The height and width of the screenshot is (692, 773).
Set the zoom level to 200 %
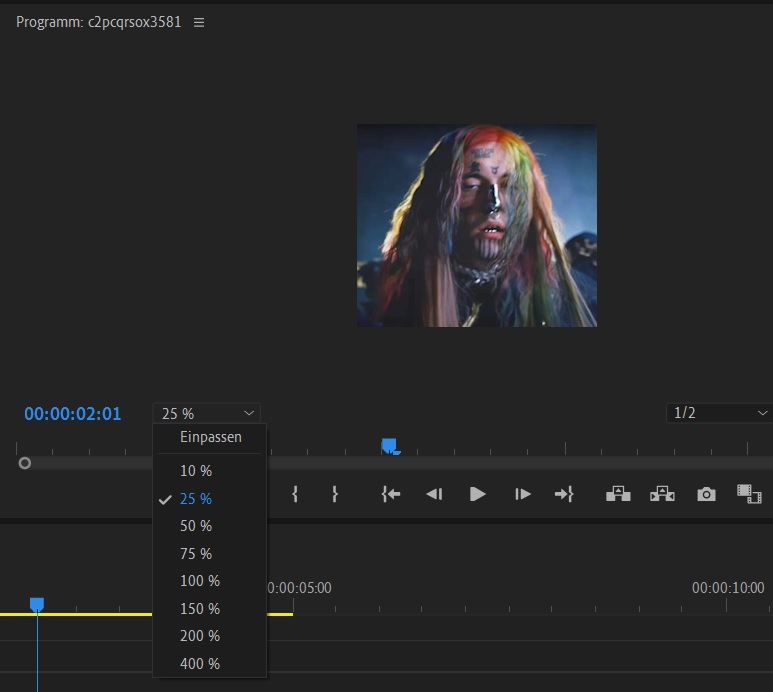click(x=200, y=636)
